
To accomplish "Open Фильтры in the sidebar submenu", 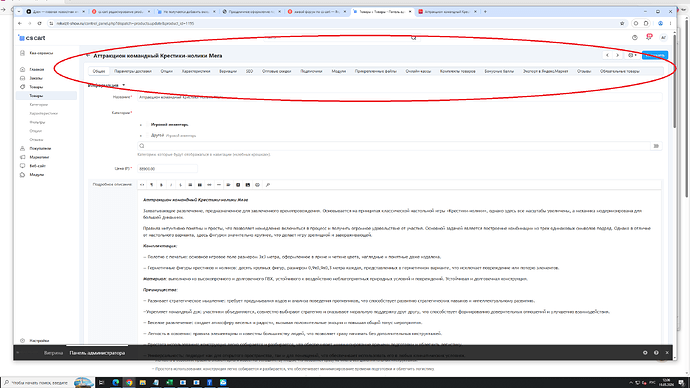I will [37, 122].
